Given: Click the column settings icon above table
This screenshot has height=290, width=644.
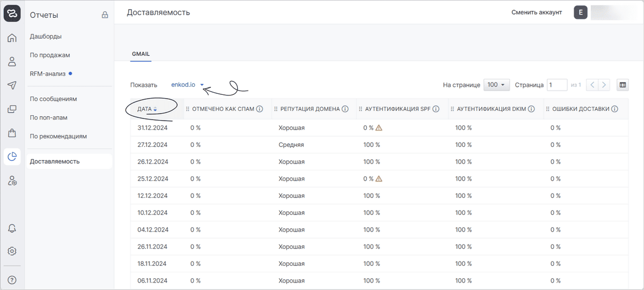Looking at the screenshot, I should click(623, 85).
